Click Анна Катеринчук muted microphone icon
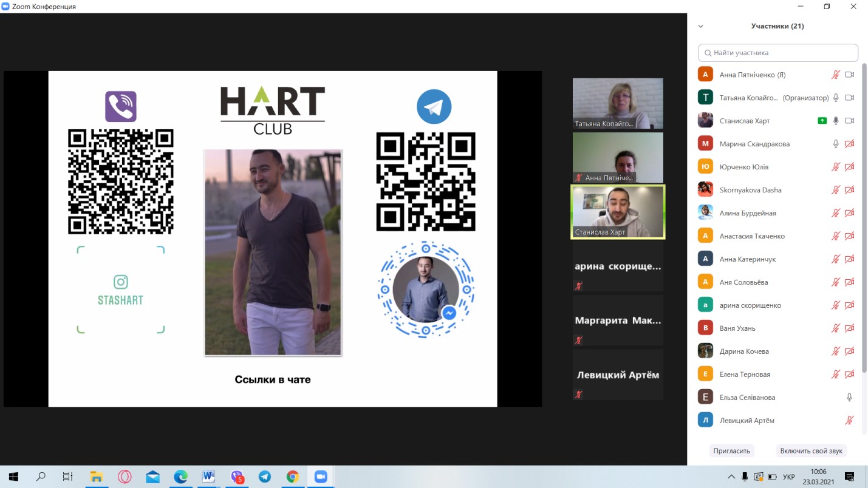The height and width of the screenshot is (488, 868). click(836, 259)
